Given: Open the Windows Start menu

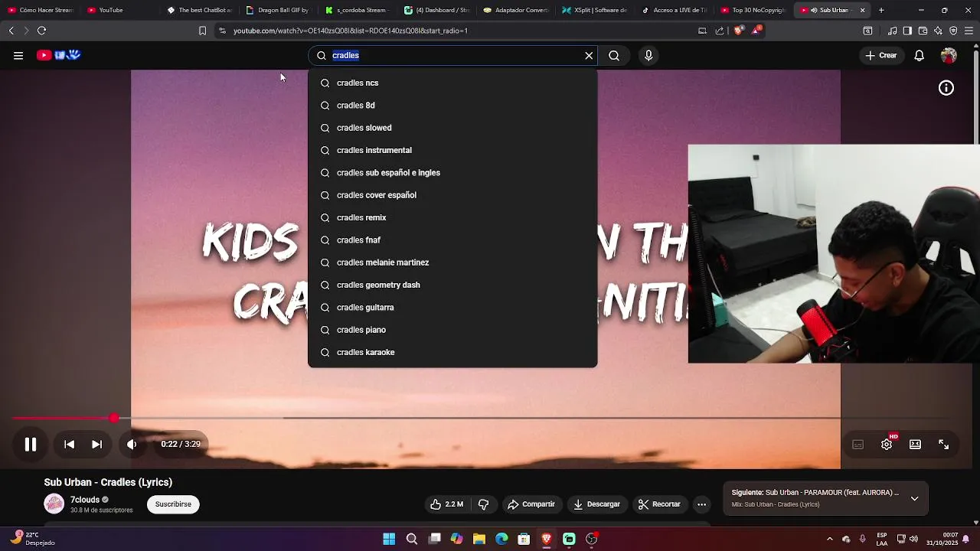Looking at the screenshot, I should (x=389, y=539).
